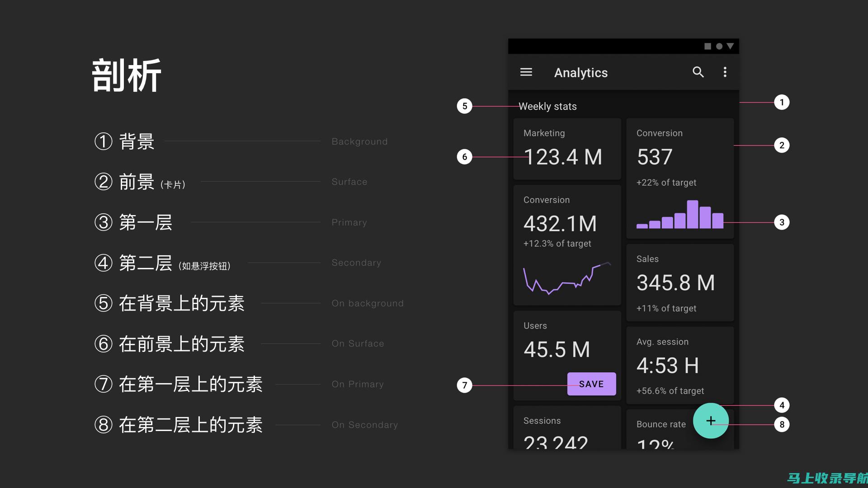Click the Surface English label

[x=349, y=182]
